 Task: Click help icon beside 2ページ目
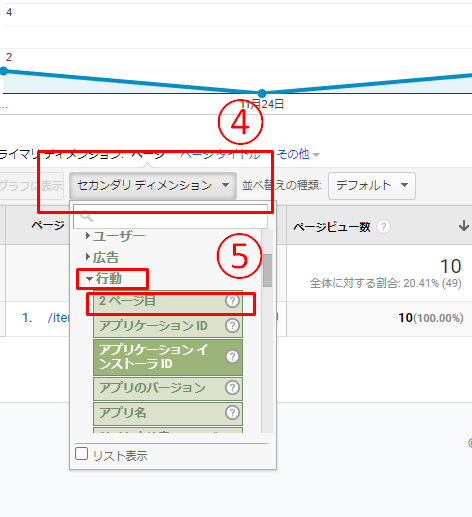(x=232, y=301)
